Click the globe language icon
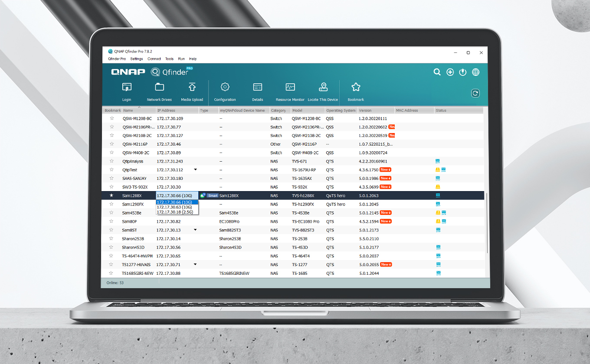The width and height of the screenshot is (590, 364). (x=476, y=72)
